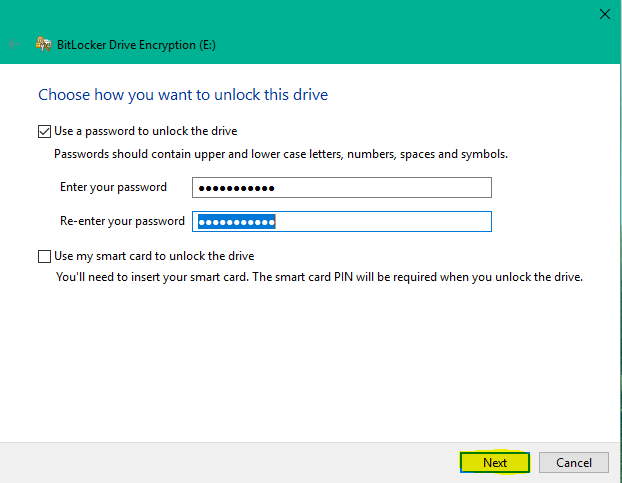The width and height of the screenshot is (622, 483).
Task: Proceed with the Next button
Action: point(495,462)
